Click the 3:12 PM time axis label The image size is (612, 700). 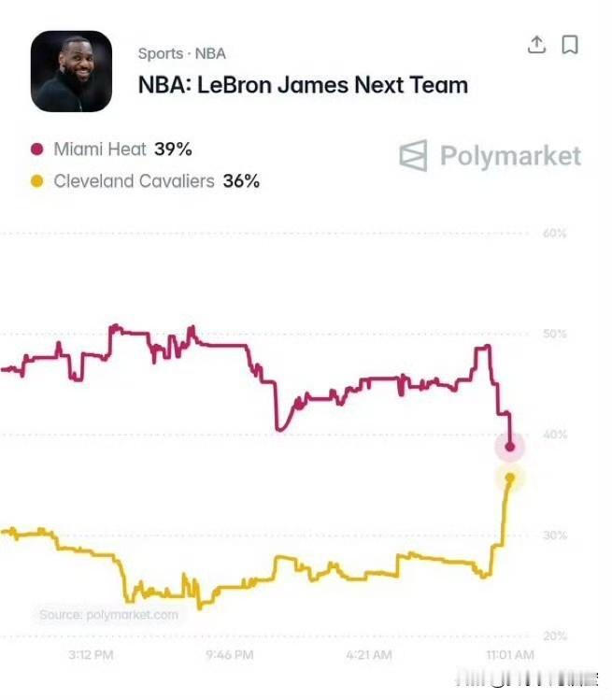coord(91,655)
